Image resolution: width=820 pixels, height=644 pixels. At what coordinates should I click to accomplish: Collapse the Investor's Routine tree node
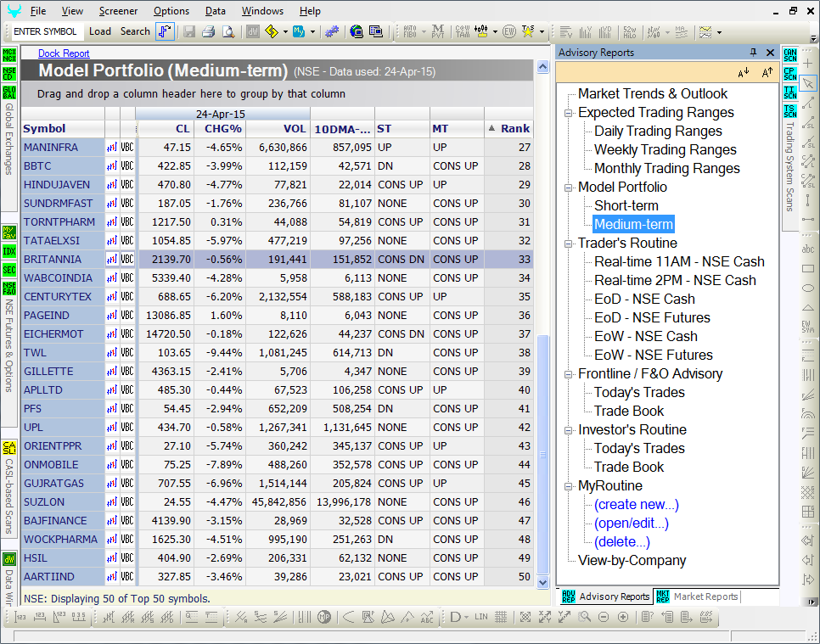click(x=569, y=430)
